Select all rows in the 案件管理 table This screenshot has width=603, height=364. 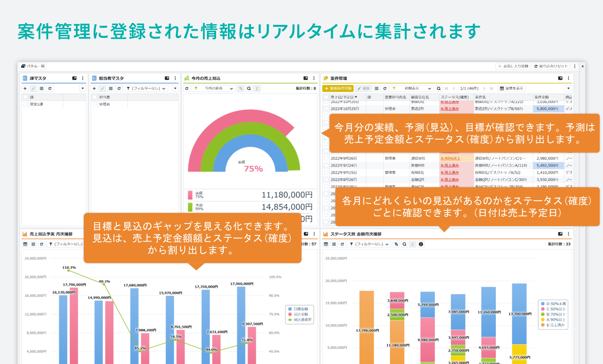[x=326, y=97]
